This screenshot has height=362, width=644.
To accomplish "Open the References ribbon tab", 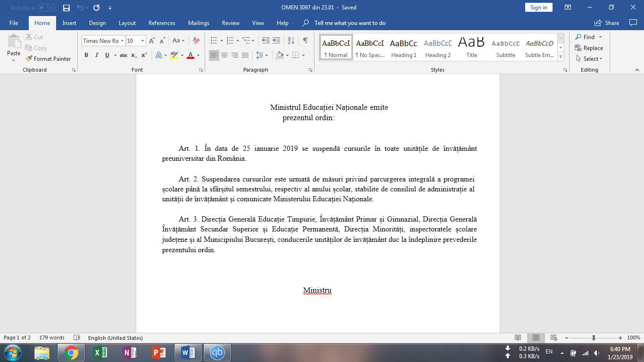I will coord(162,23).
